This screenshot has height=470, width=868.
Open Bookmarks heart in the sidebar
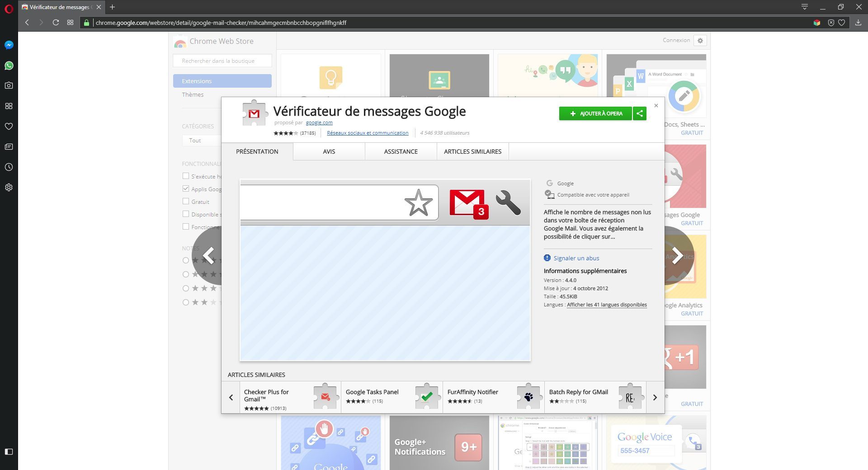coord(9,127)
